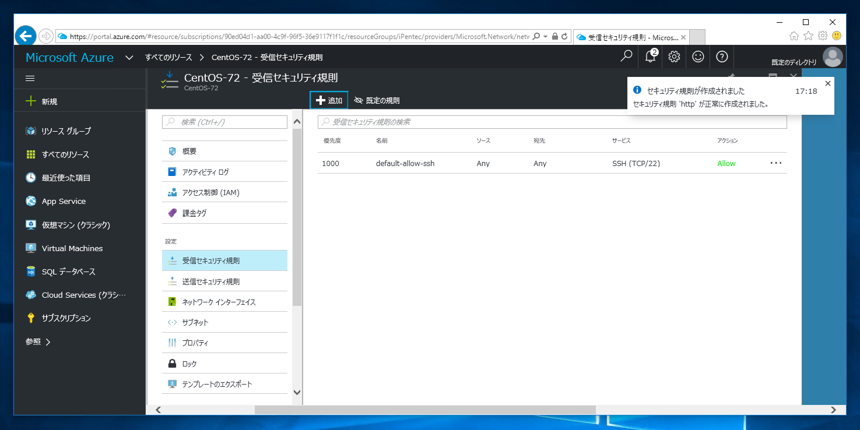This screenshot has width=860, height=430.
Task: Select the 受信セキュリティ規則 browser tab
Action: tap(631, 37)
